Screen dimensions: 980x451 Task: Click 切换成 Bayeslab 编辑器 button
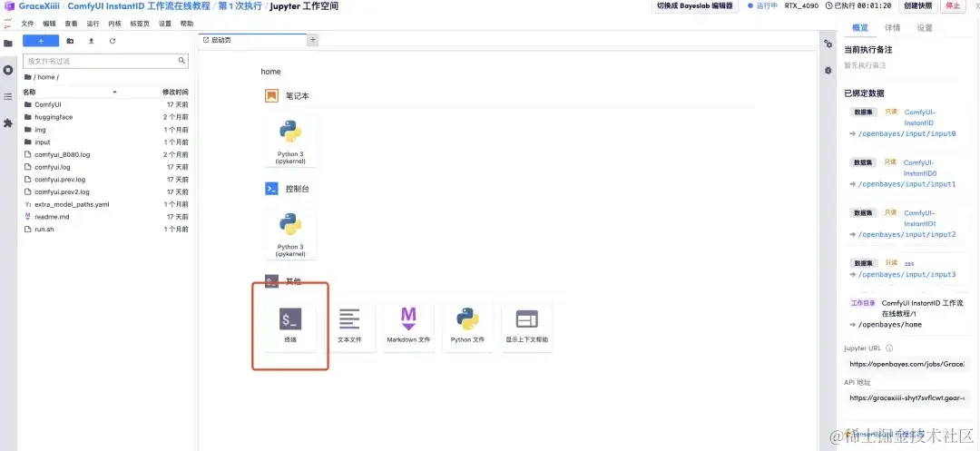point(695,5)
